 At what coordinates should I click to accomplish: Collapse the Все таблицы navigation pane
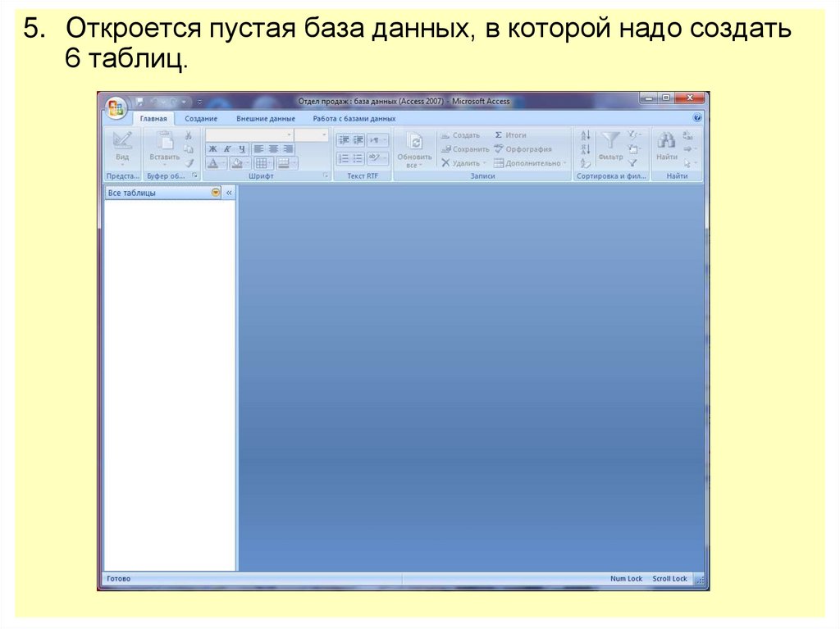tap(229, 193)
